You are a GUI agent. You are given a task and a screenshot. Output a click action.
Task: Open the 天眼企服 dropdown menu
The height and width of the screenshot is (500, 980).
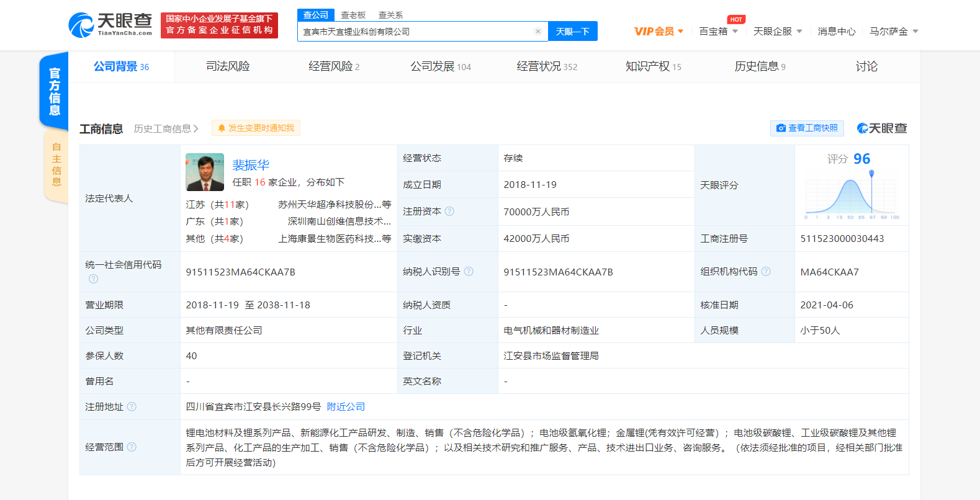coord(778,32)
